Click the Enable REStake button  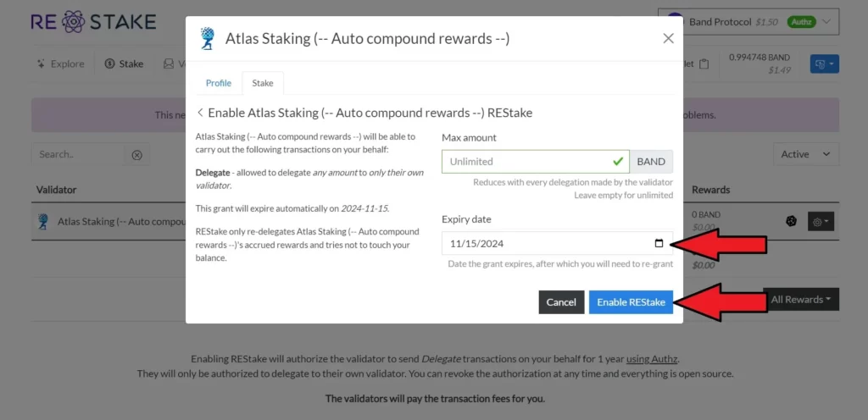(x=631, y=302)
